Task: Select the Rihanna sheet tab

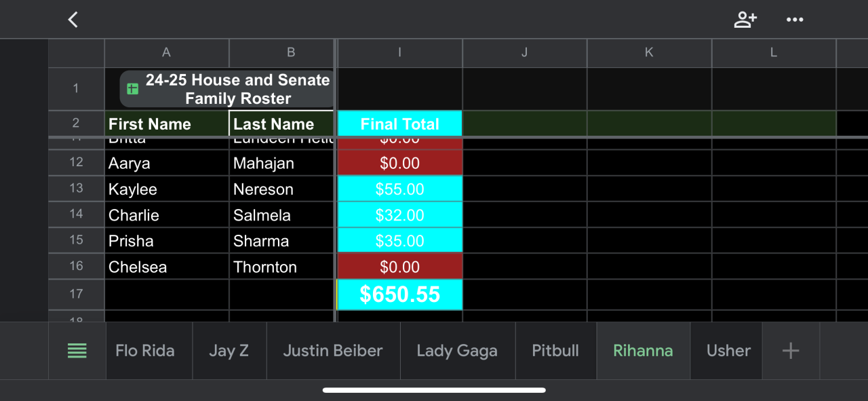Action: tap(643, 351)
